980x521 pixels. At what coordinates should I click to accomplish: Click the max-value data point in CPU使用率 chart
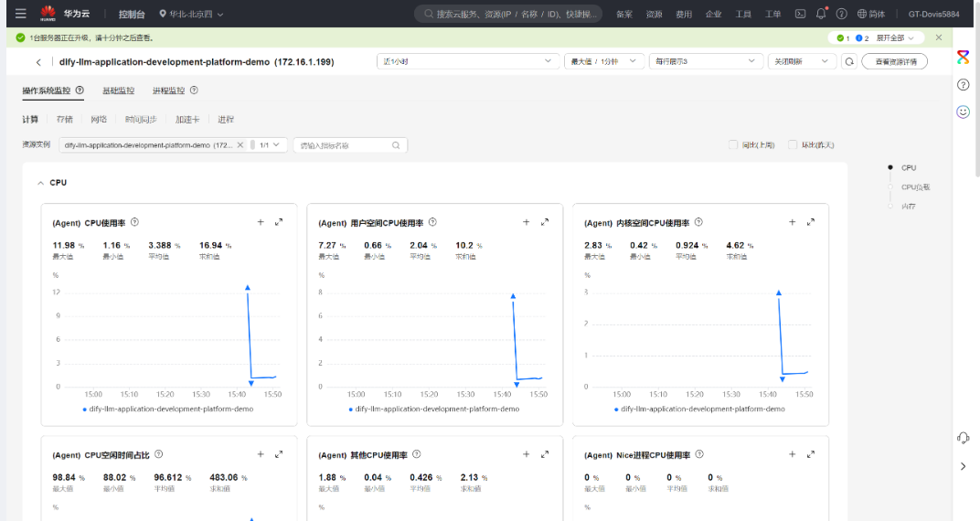[x=248, y=288]
